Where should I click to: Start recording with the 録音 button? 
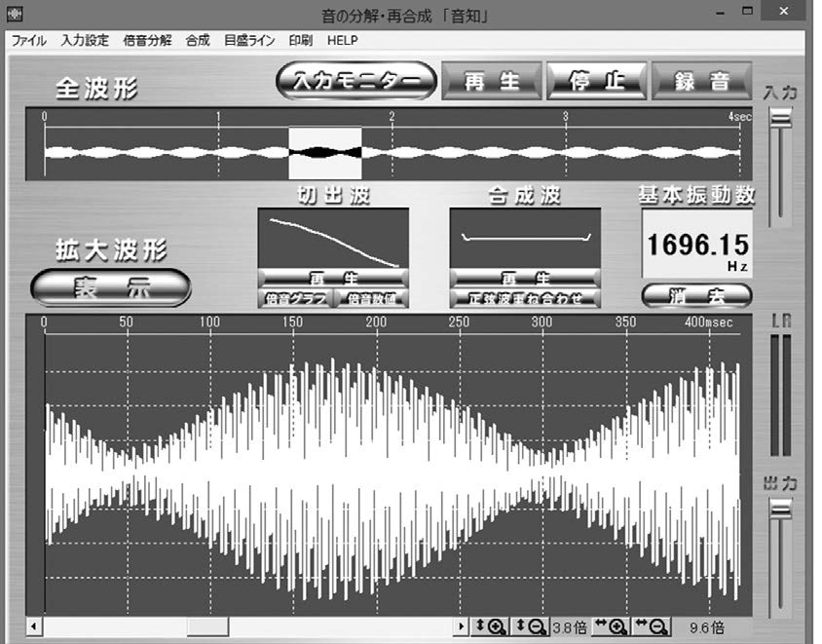coord(701,82)
